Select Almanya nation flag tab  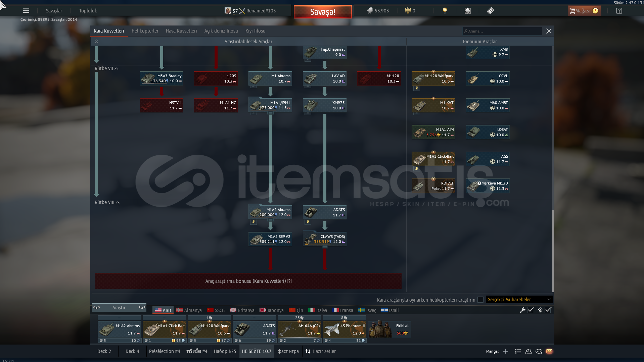[x=189, y=310]
